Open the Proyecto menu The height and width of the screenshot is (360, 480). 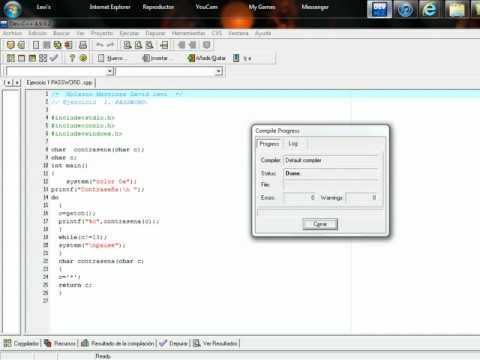click(x=102, y=33)
